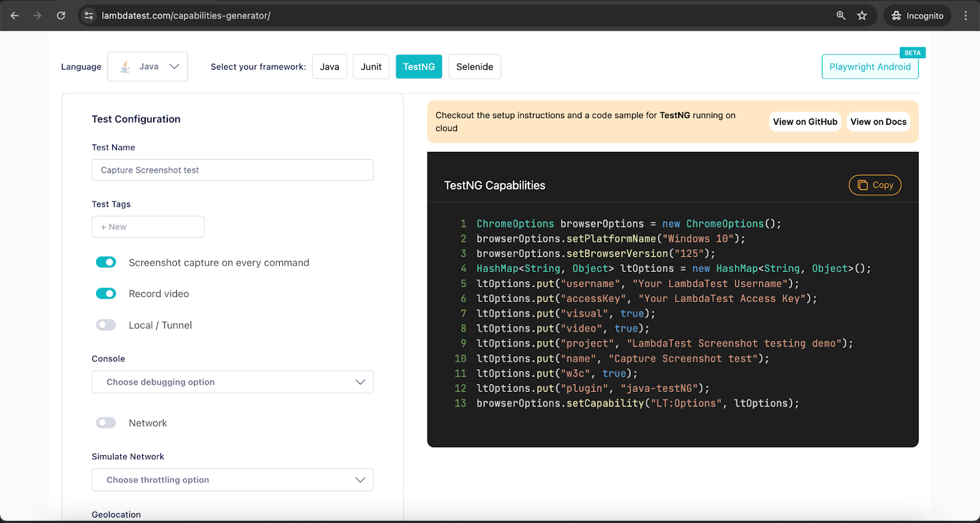Copy the TestNG capabilities code
980x523 pixels.
[875, 185]
